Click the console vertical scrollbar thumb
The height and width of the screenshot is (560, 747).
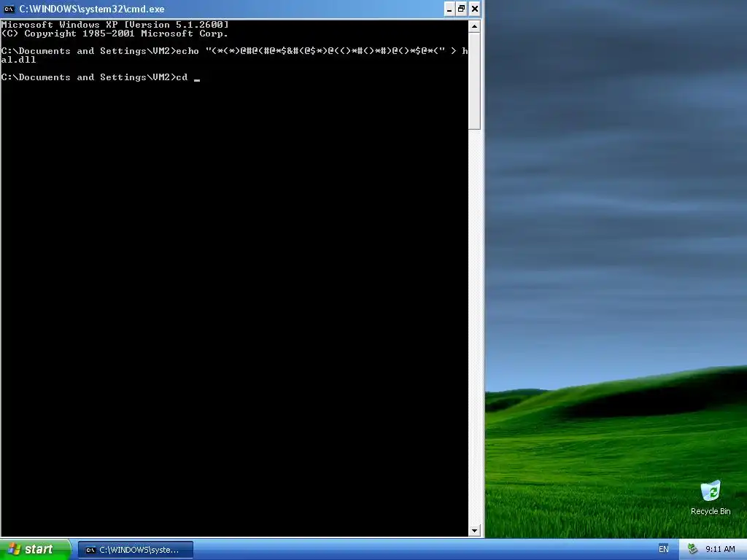(x=474, y=81)
